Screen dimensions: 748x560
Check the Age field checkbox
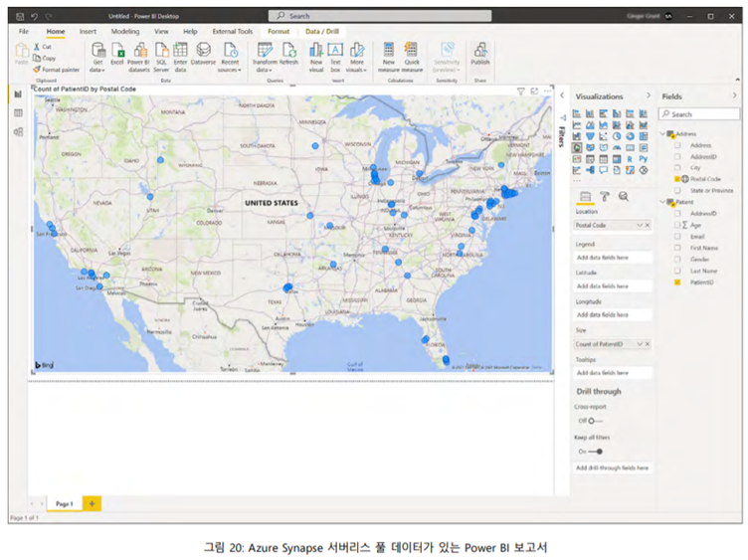click(x=677, y=225)
